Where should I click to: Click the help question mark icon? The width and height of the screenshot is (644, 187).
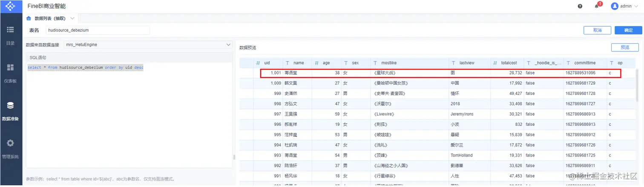click(580, 6)
